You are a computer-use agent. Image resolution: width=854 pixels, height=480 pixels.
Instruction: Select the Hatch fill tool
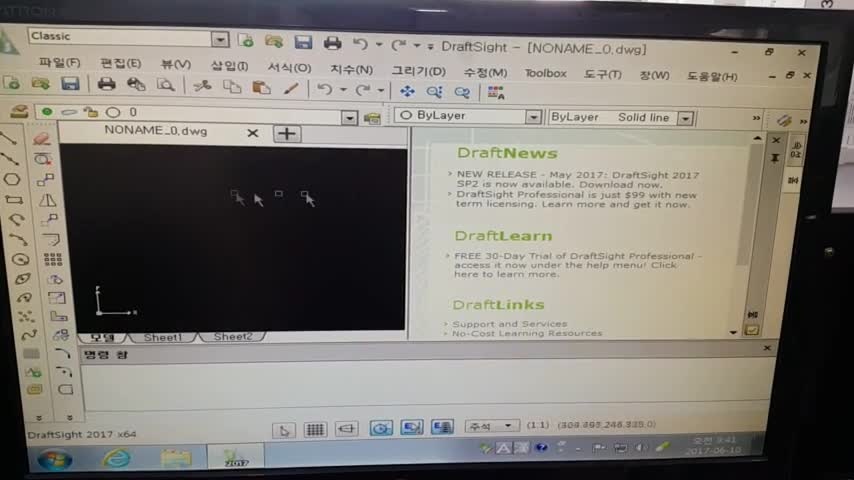(31, 354)
